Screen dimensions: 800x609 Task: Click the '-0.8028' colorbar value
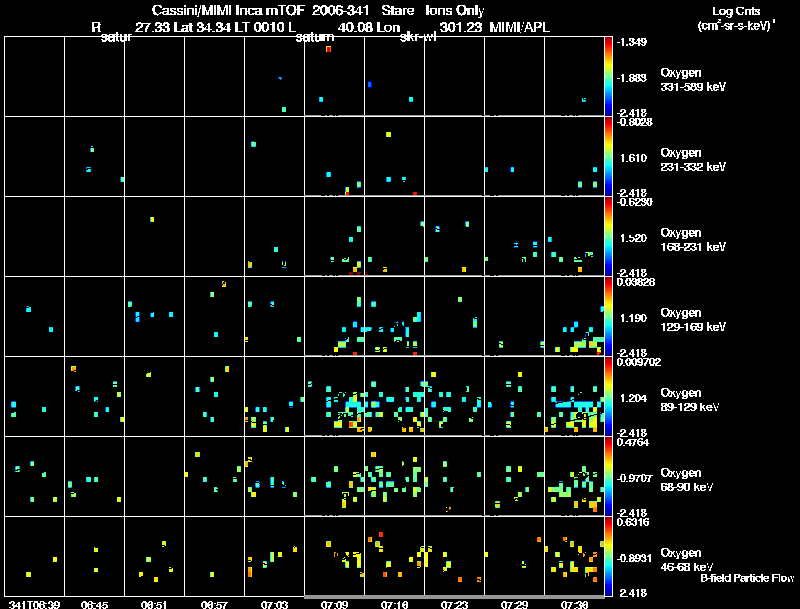[634, 122]
